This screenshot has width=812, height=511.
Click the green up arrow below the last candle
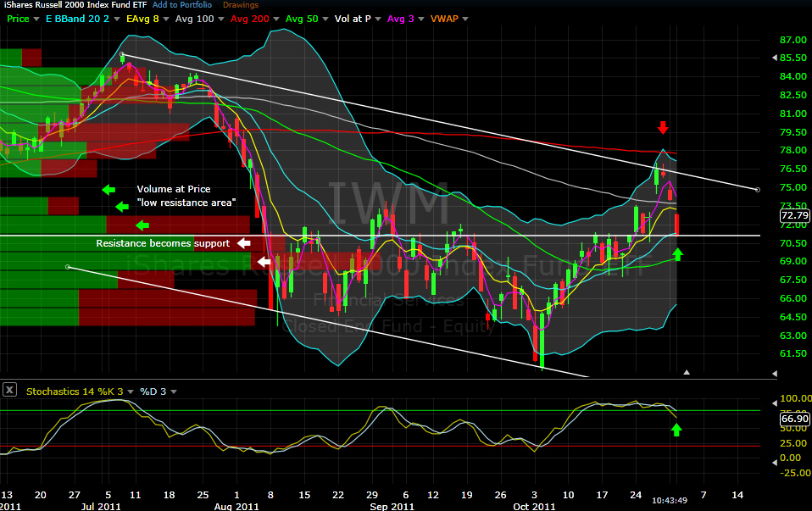[676, 253]
